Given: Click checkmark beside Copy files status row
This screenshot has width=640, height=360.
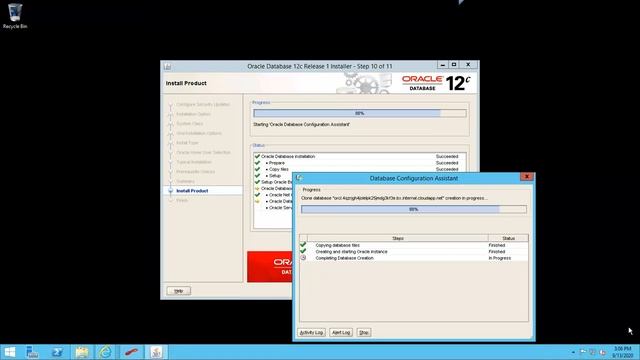Looking at the screenshot, I should click(x=257, y=169).
